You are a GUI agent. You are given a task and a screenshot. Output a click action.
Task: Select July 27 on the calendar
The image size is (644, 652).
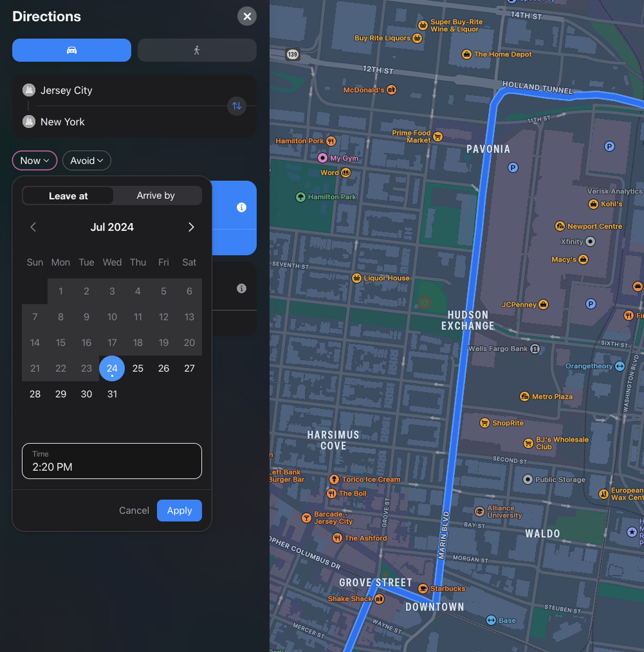pos(189,368)
